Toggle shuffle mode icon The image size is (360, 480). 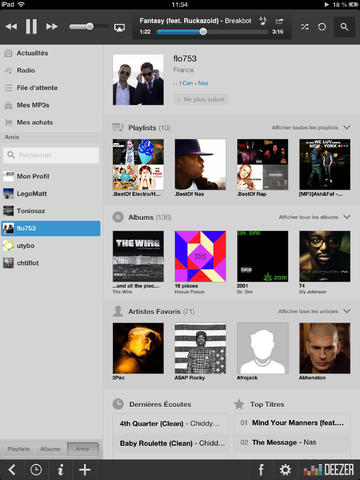(305, 27)
